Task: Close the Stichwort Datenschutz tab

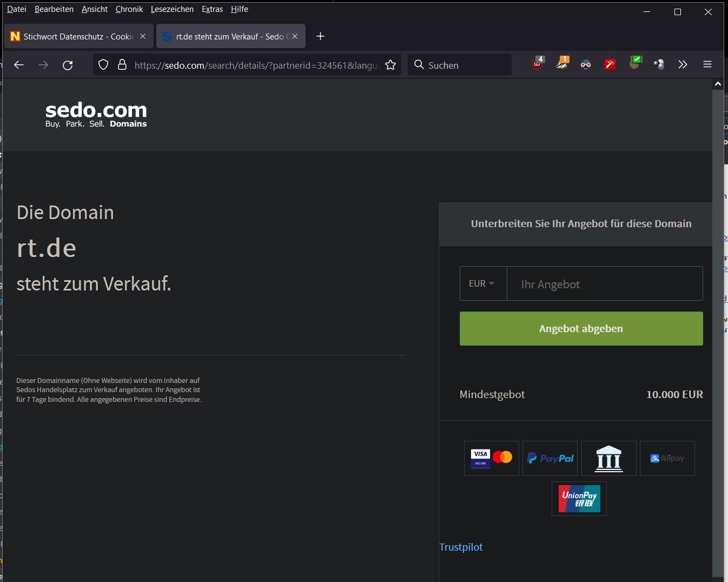Action: pos(143,36)
